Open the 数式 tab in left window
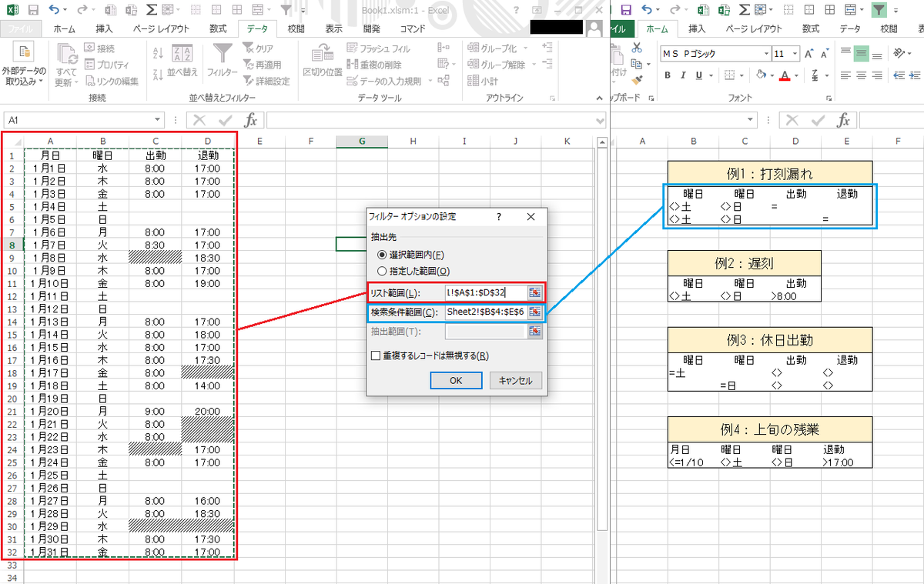Viewport: 924px width, 584px height. tap(218, 28)
